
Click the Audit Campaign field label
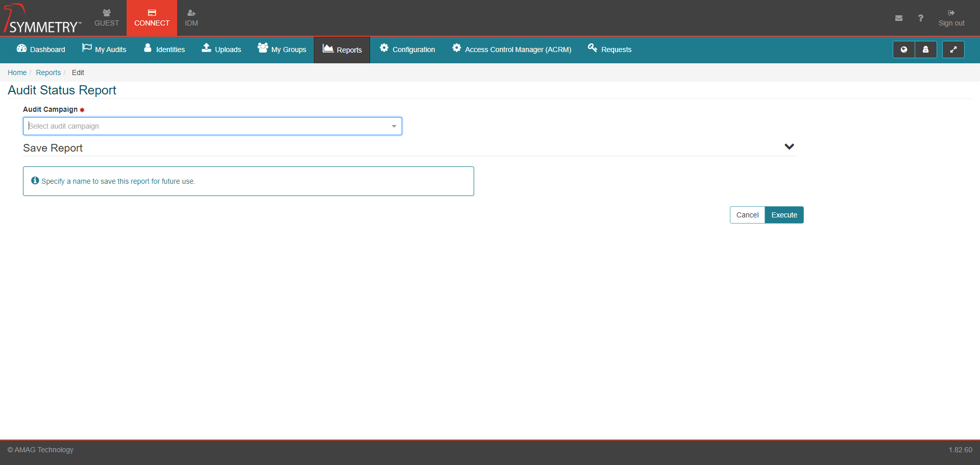point(50,109)
